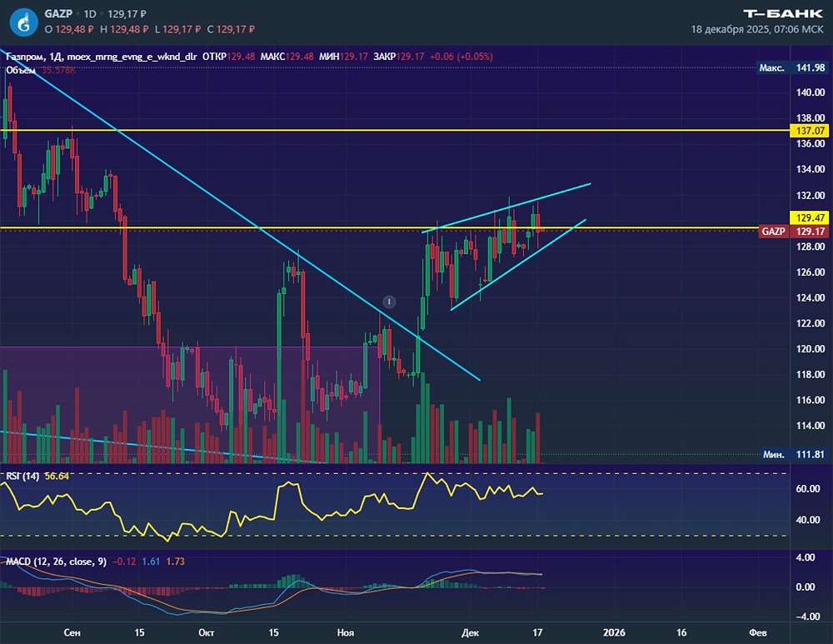
Task: Click the red GAZP 129.17 current price tag
Action: pos(794,231)
